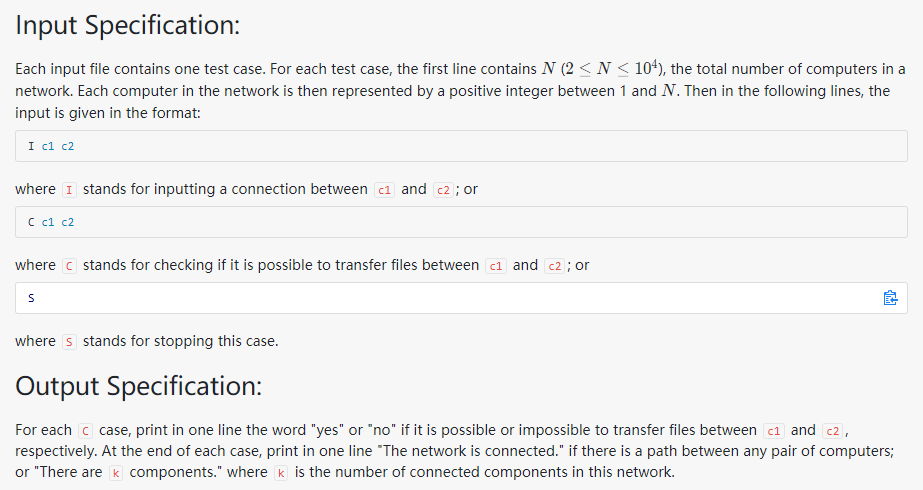
Task: Click the "C" tag after "For each"
Action: pos(85,431)
